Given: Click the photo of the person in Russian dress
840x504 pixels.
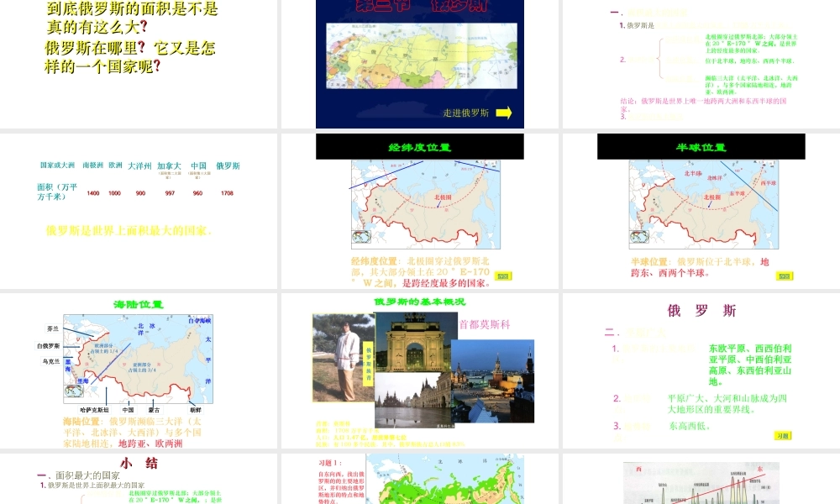Looking at the screenshot, I should tap(344, 358).
